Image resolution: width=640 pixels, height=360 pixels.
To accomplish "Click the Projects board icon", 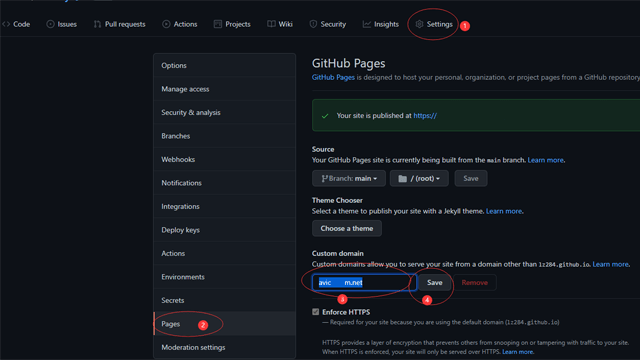I will (218, 24).
